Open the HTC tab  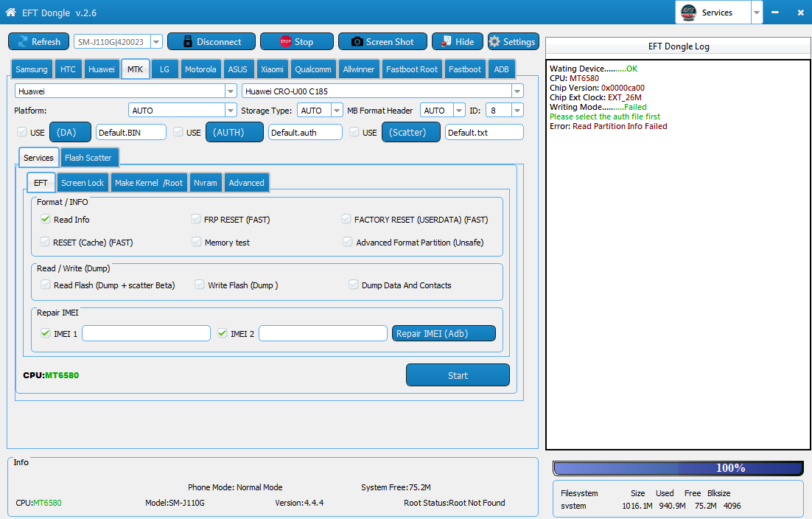click(68, 69)
